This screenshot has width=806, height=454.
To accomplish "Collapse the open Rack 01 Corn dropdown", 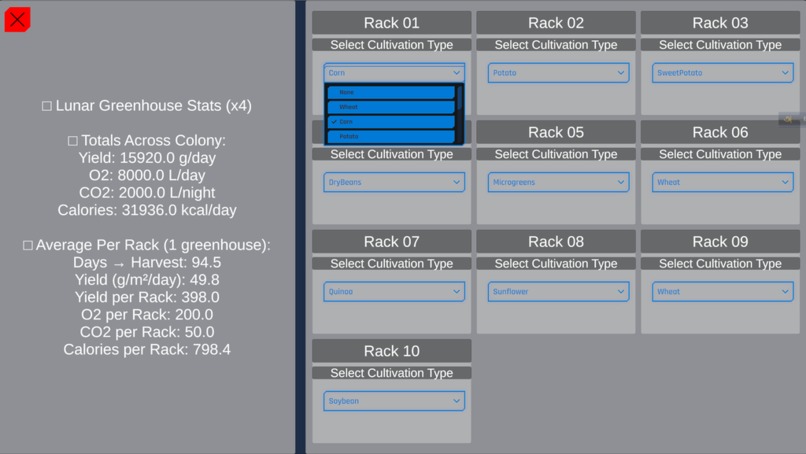I will pos(394,73).
